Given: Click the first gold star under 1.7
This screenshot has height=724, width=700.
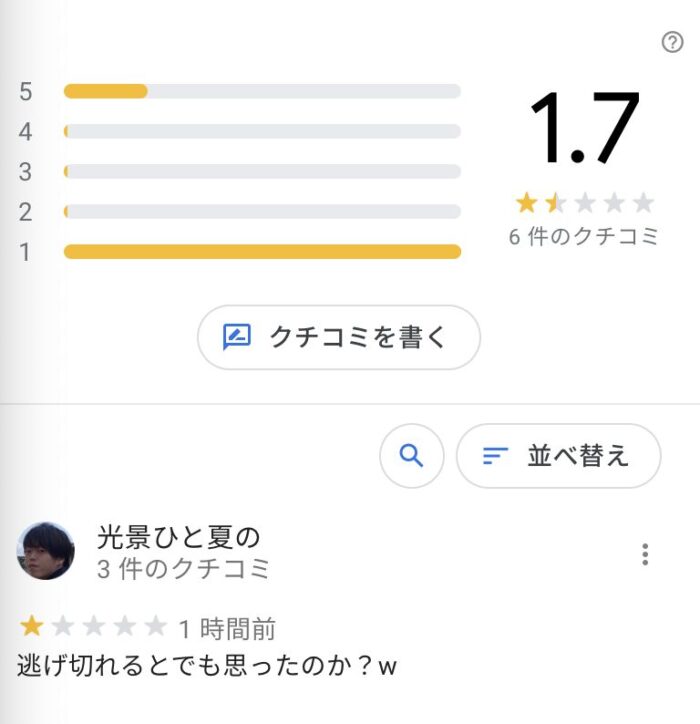Looking at the screenshot, I should click(x=526, y=203).
